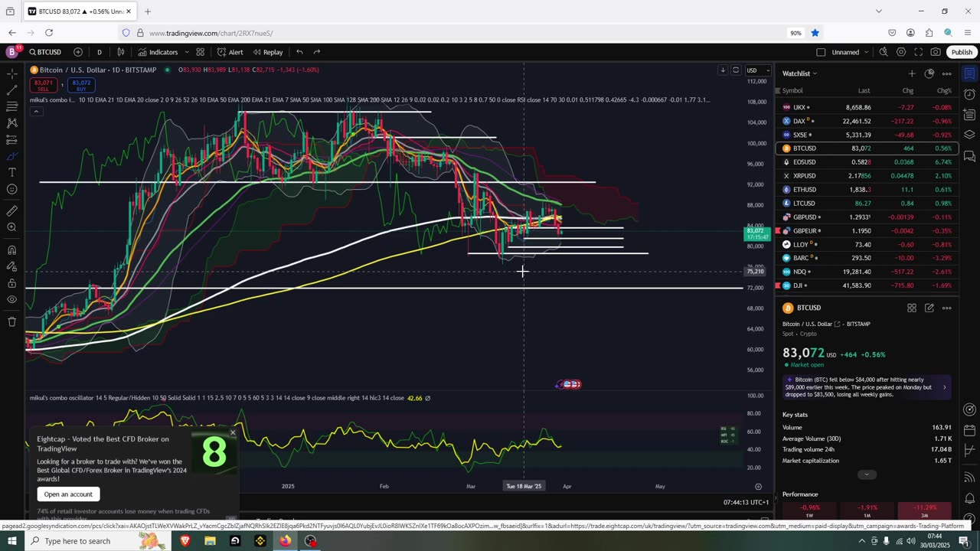This screenshot has width=980, height=551.
Task: Open the Watchlist name dropdown
Action: click(x=799, y=73)
